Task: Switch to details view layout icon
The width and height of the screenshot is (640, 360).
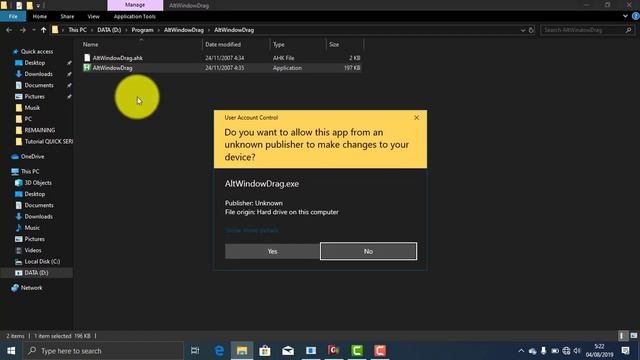Action: [622, 336]
